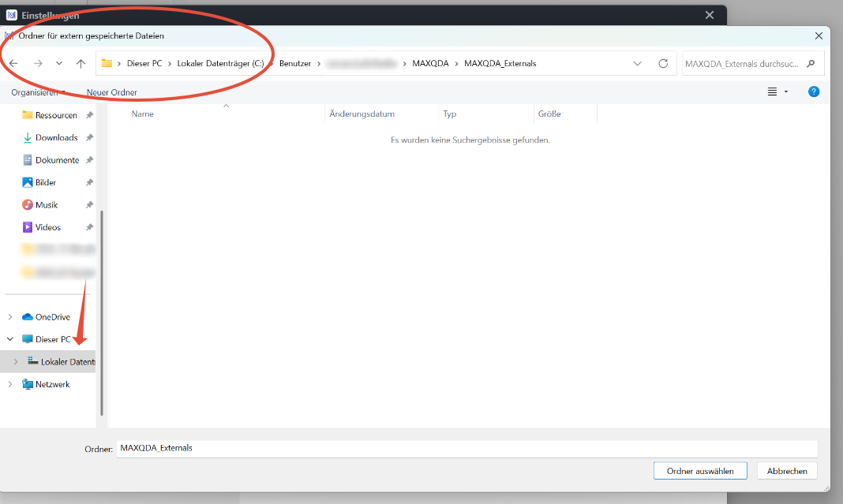Click the search magnifier icon
The image size is (843, 504).
pos(811,63)
